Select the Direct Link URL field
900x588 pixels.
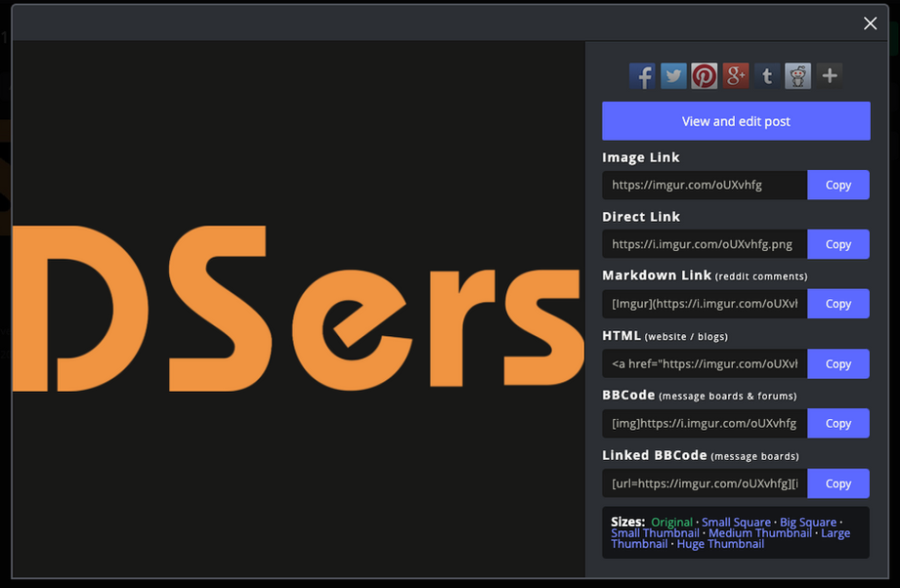[x=705, y=244]
